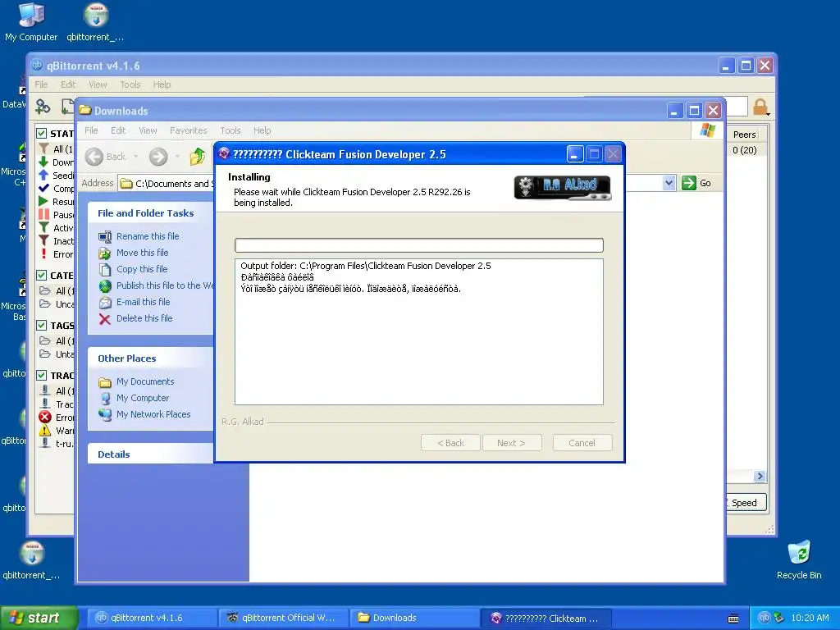This screenshot has width=840, height=630.
Task: Click the Copy this file icon
Action: [x=105, y=269]
